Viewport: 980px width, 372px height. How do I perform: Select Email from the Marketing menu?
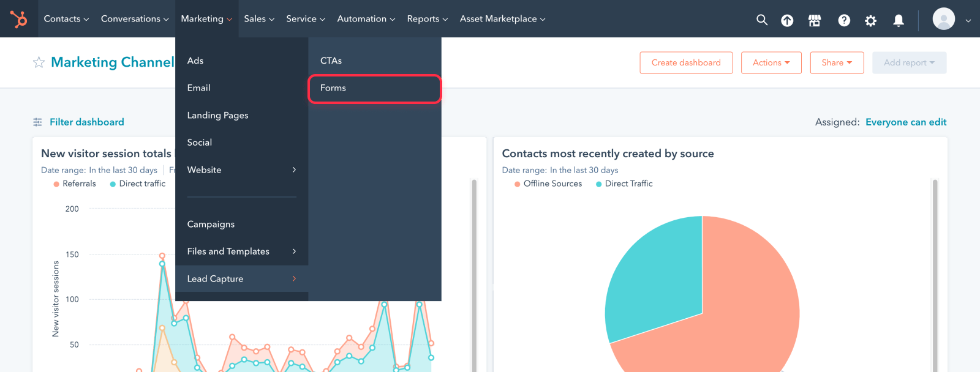point(241,88)
